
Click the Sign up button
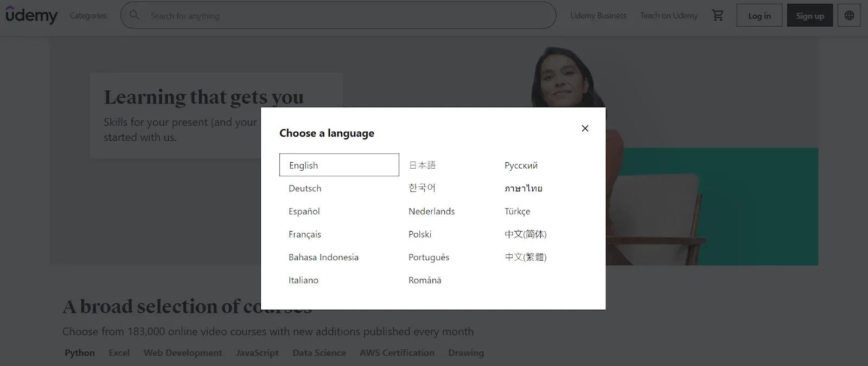810,16
